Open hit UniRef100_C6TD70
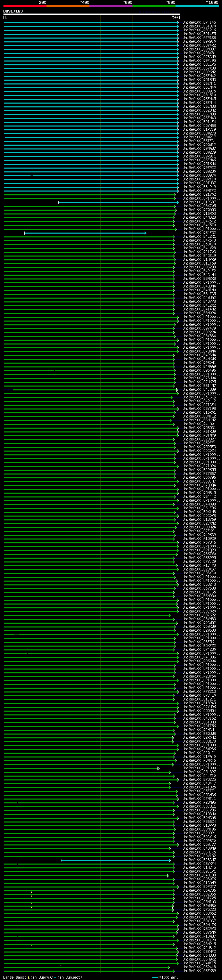 [x=199, y=26]
